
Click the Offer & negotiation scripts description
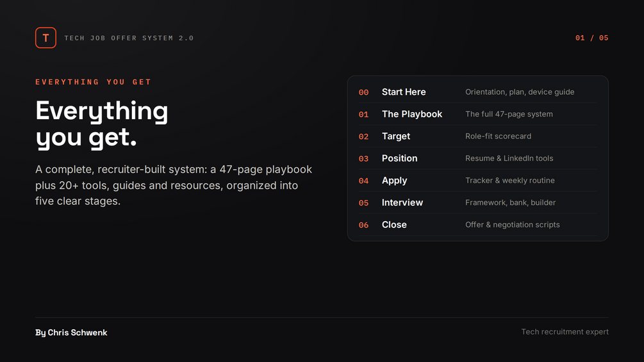pos(512,224)
